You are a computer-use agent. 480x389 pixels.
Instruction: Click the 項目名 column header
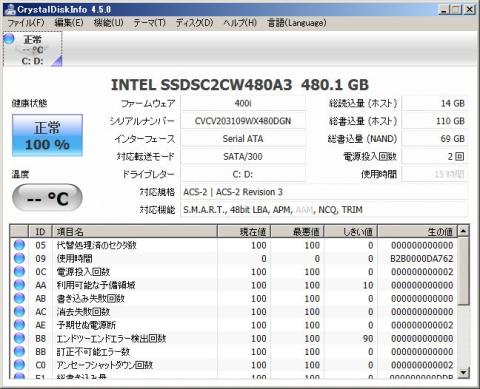point(135,231)
